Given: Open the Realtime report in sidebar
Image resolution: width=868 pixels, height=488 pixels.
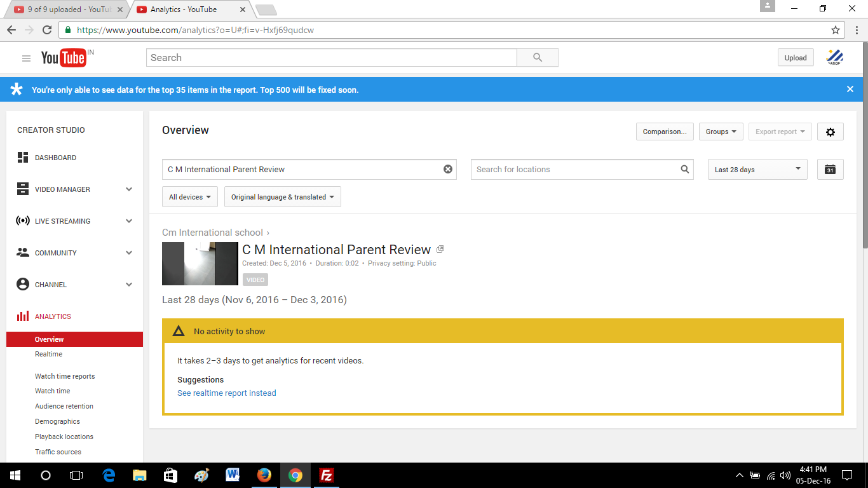Looking at the screenshot, I should click(x=48, y=354).
